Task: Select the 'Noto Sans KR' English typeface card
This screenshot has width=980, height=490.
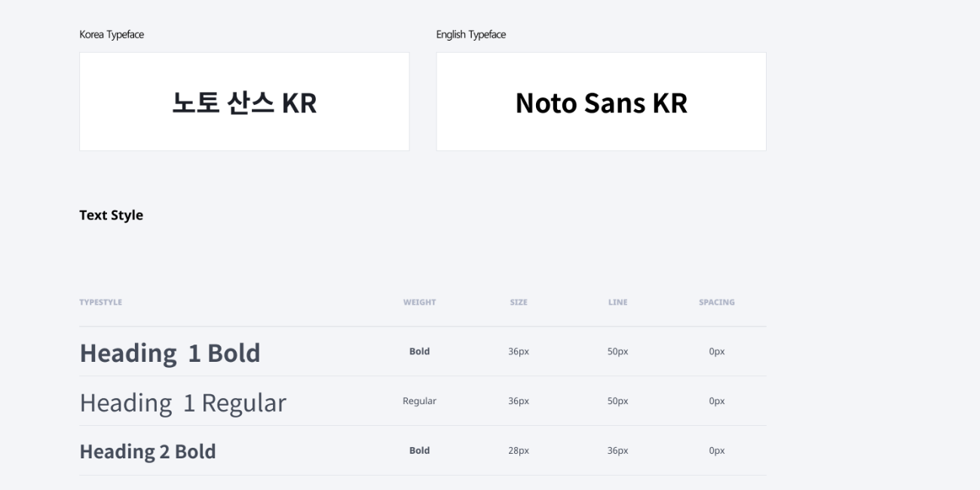Action: click(601, 102)
